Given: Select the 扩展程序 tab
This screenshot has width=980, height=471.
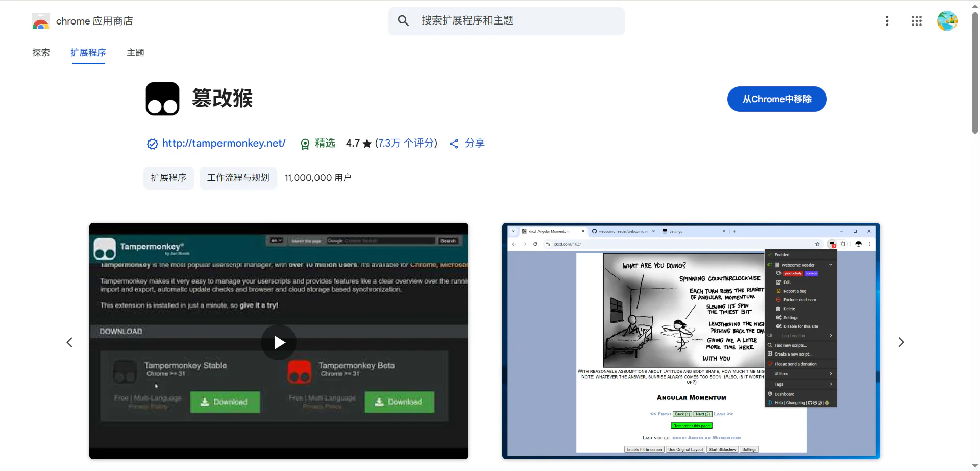Looking at the screenshot, I should 88,53.
